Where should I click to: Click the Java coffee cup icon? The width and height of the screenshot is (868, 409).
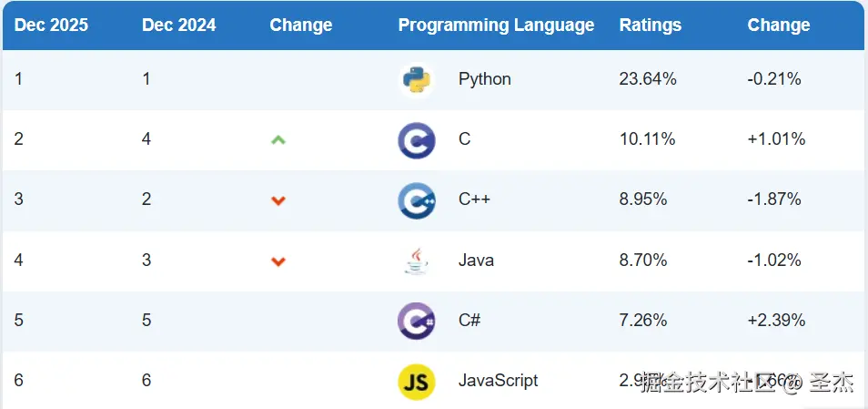click(x=417, y=261)
